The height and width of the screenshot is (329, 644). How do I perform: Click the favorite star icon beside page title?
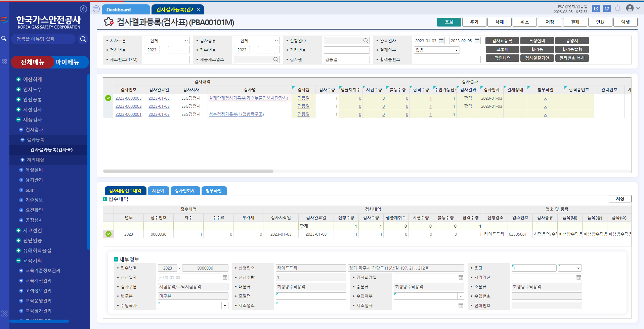pyautogui.click(x=108, y=22)
